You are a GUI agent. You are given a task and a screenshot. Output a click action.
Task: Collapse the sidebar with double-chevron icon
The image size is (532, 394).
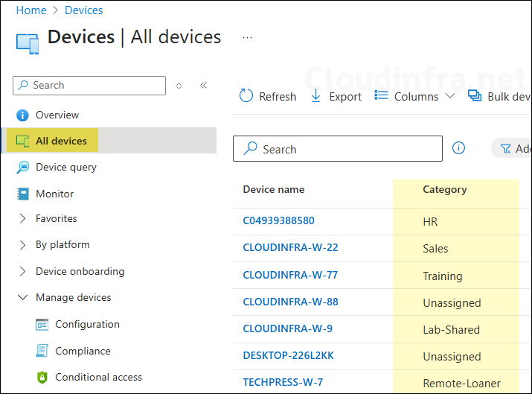coord(203,86)
